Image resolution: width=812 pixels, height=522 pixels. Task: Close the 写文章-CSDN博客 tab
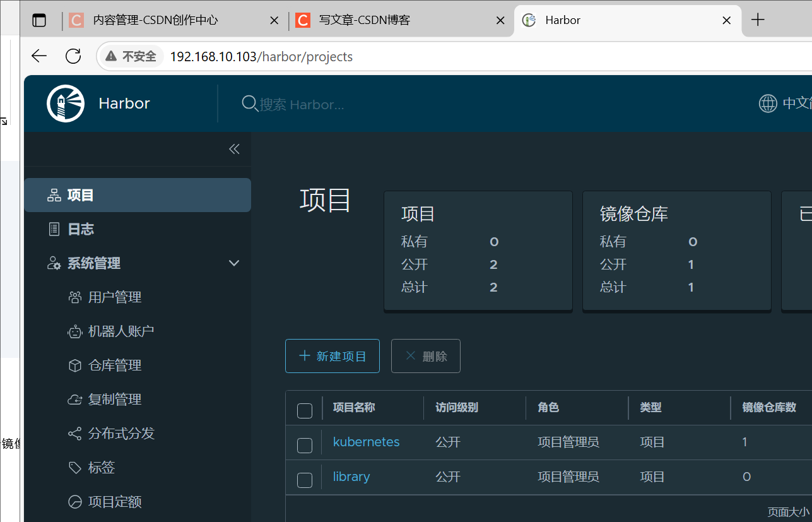[x=500, y=20]
